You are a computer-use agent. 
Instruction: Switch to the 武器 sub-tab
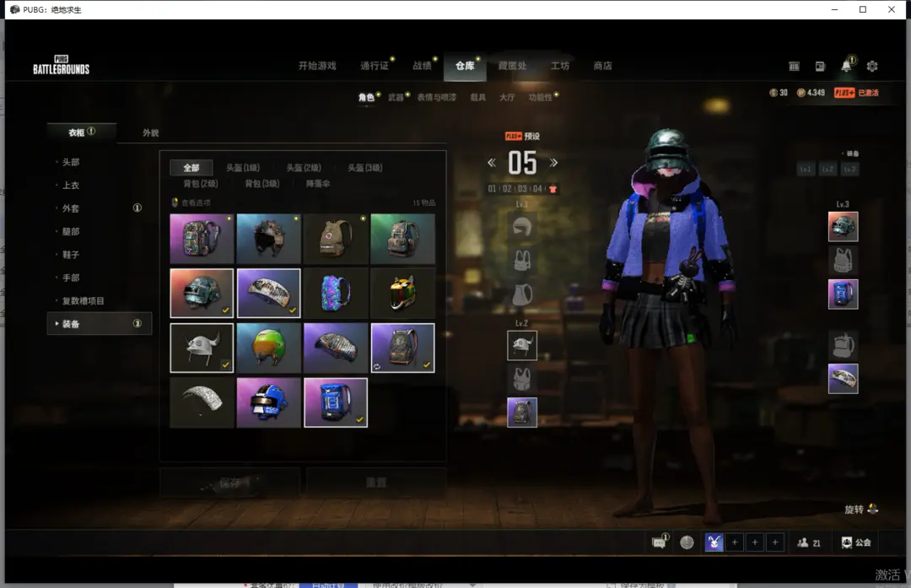point(396,97)
